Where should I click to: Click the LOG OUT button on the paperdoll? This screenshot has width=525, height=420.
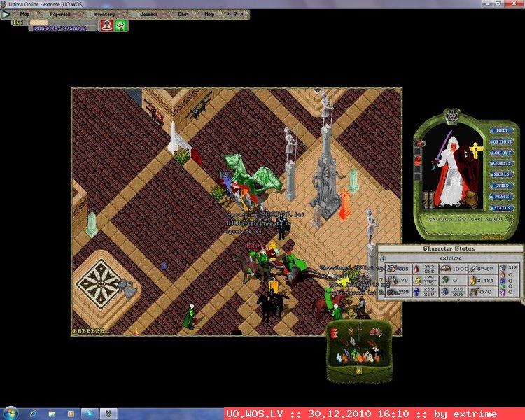(502, 153)
